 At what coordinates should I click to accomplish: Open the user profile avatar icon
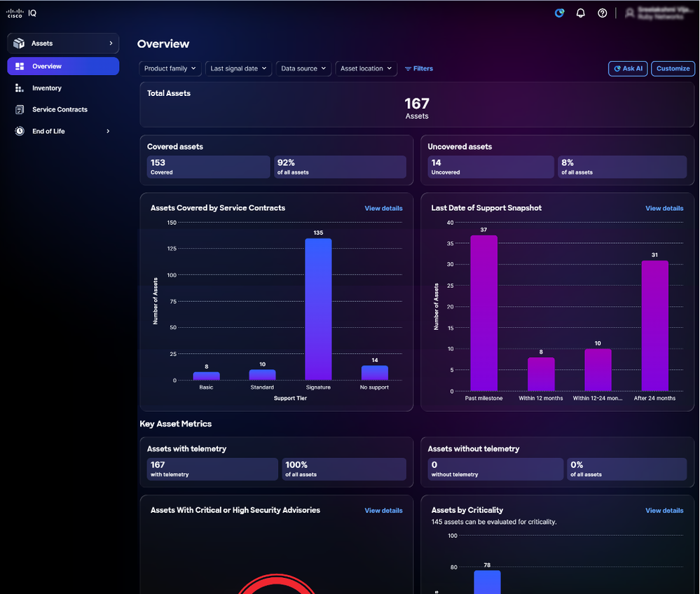tap(629, 13)
